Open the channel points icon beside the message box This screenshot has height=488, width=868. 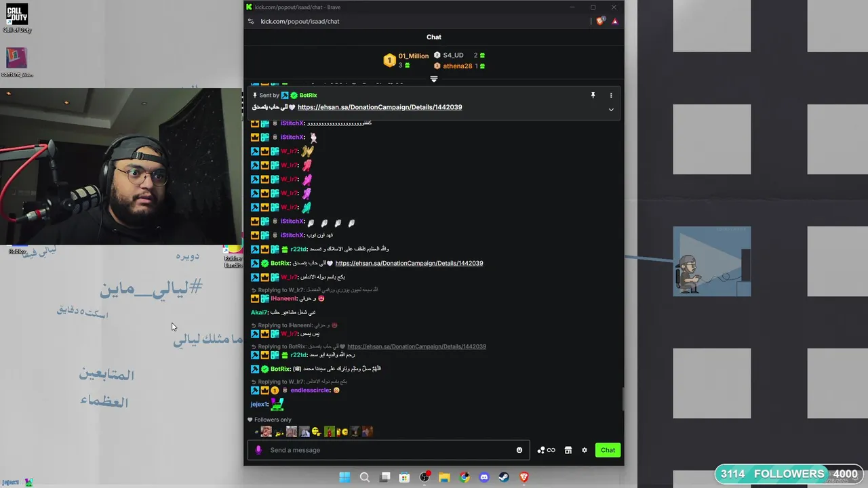[x=546, y=450]
